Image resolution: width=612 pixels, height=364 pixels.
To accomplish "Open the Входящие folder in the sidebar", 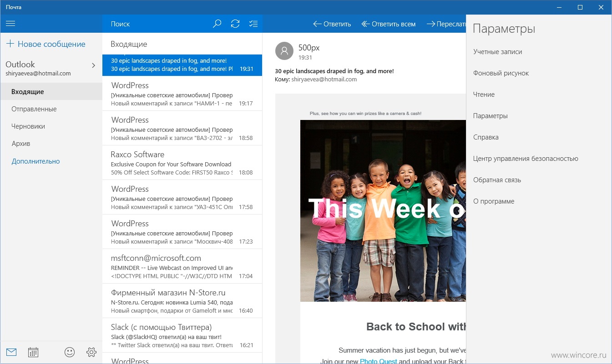I will tap(51, 92).
